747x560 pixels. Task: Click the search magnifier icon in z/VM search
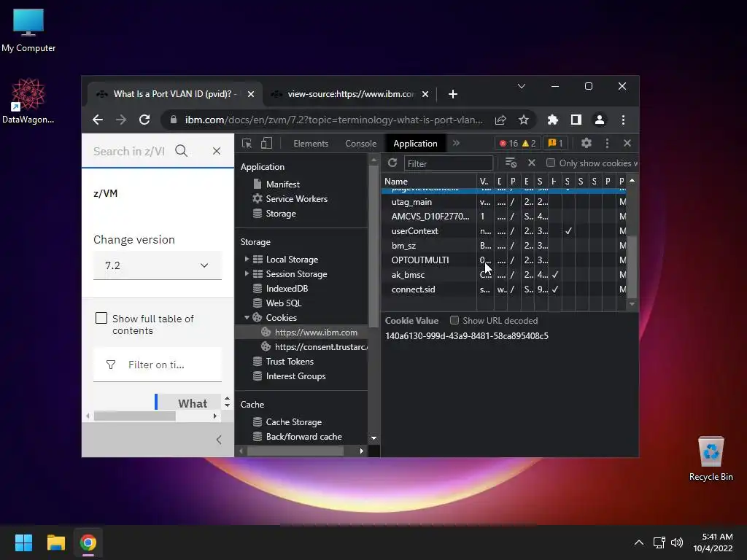(181, 151)
